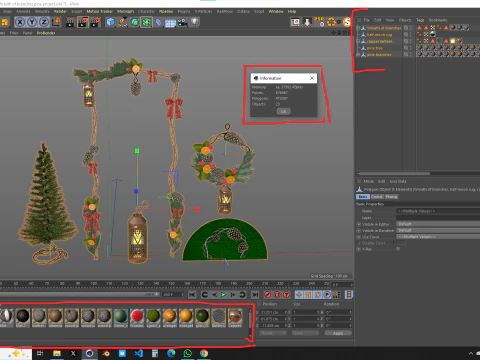The width and height of the screenshot is (480, 360).
Task: Expand the pine branches object hierarchy
Action: click(x=358, y=55)
